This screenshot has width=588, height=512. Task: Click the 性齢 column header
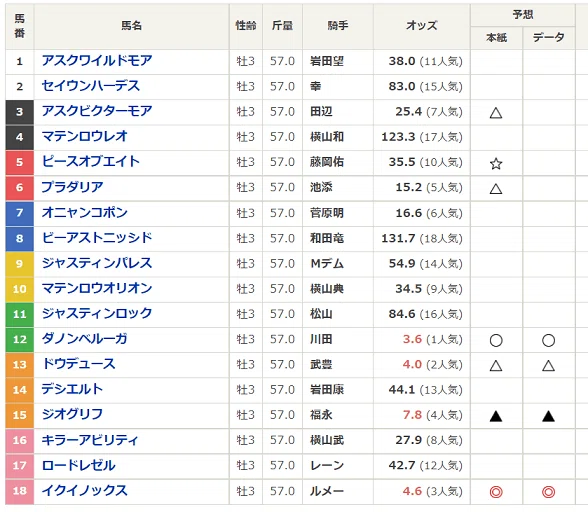[246, 26]
